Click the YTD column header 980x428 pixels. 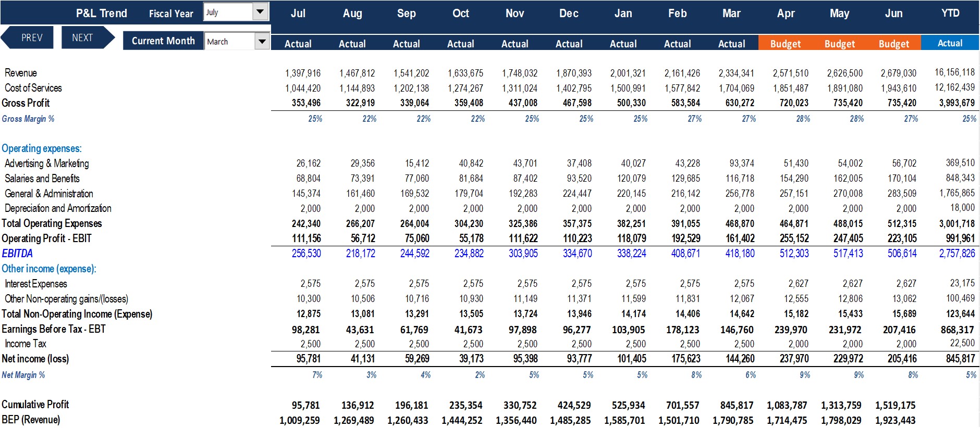(x=950, y=13)
